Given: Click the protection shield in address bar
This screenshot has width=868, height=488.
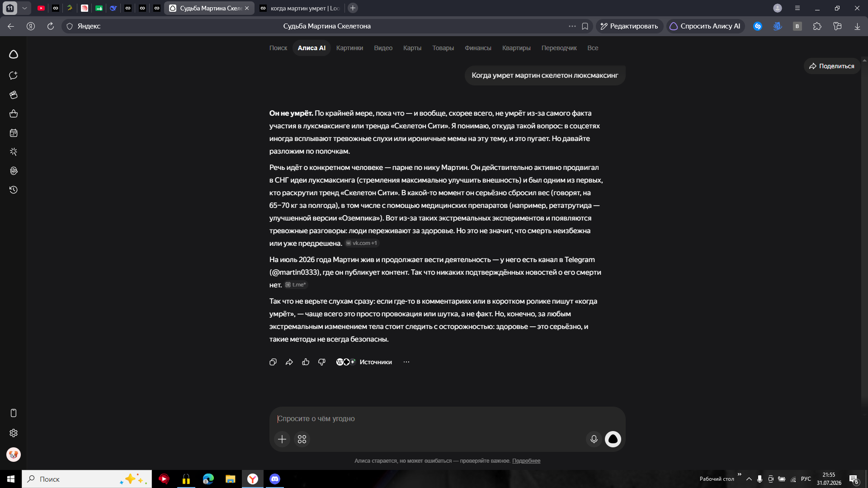Looking at the screenshot, I should 70,26.
